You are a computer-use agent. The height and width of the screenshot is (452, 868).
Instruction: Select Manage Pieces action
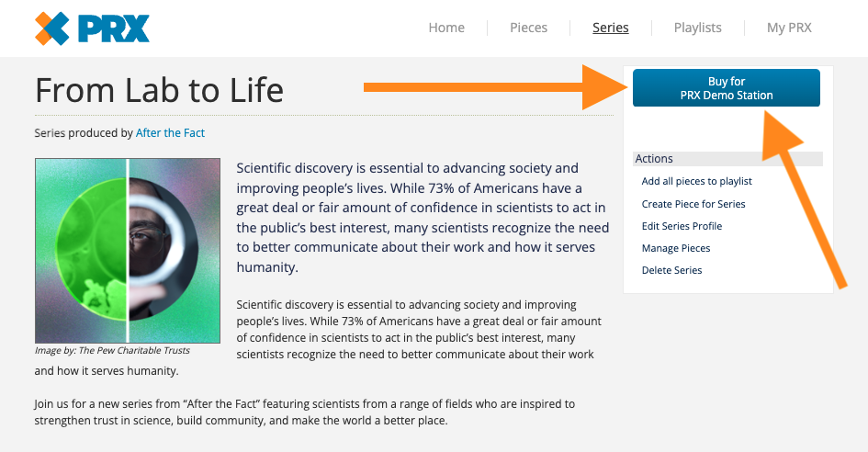[x=675, y=248]
